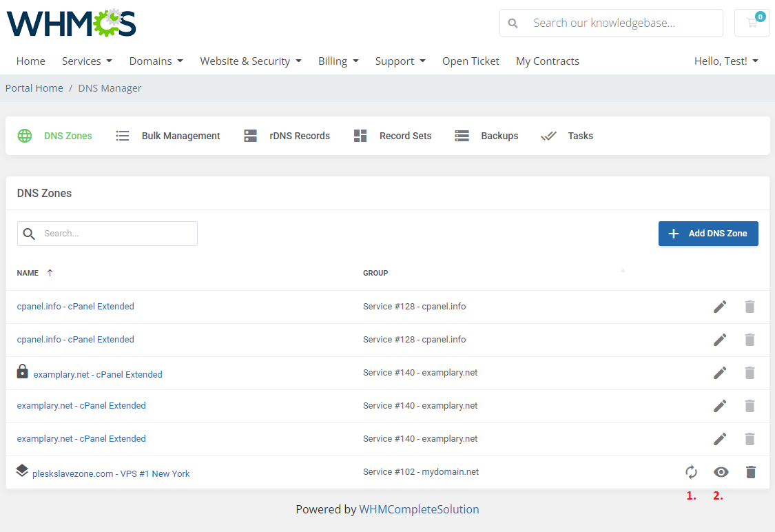
Task: Click the Record Sets grid icon
Action: tap(360, 136)
